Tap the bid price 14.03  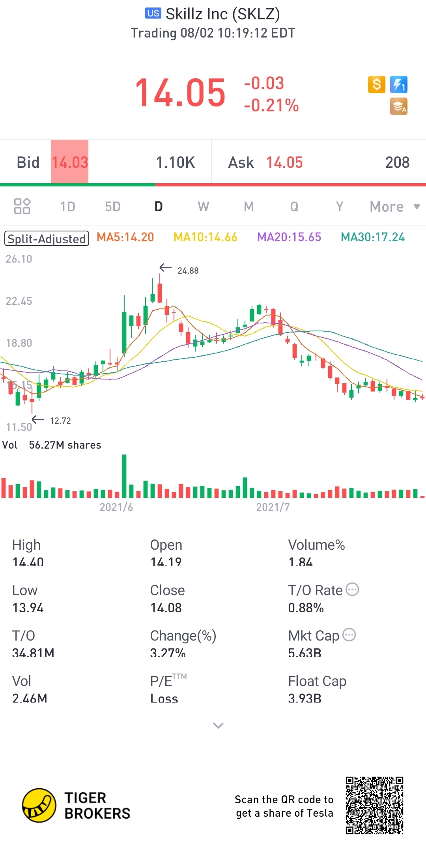70,162
